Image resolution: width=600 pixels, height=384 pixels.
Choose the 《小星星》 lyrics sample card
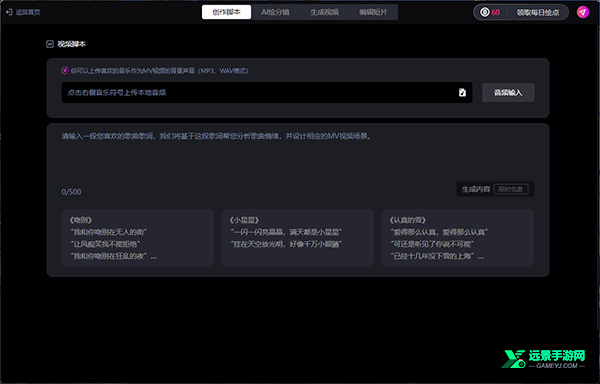click(297, 238)
